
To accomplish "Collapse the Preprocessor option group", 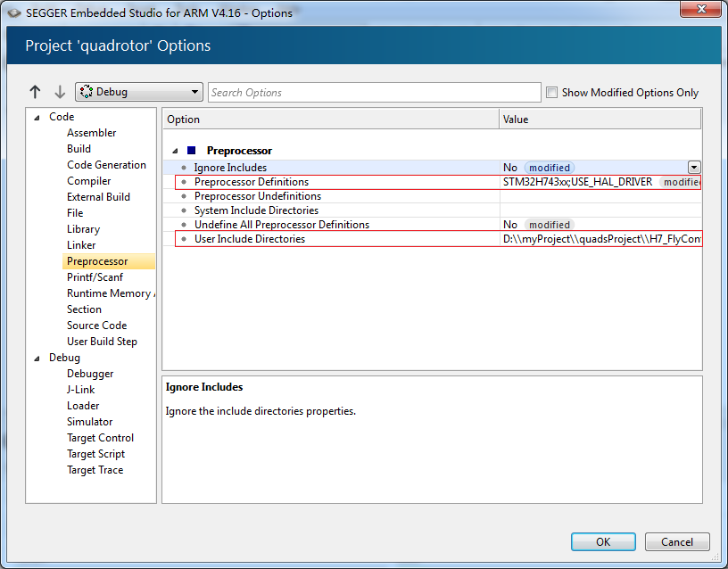I will 175,151.
